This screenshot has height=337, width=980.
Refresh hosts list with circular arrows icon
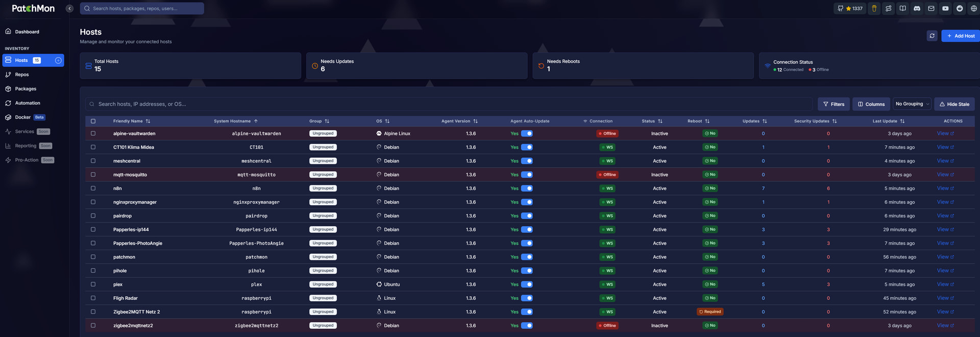click(932, 36)
